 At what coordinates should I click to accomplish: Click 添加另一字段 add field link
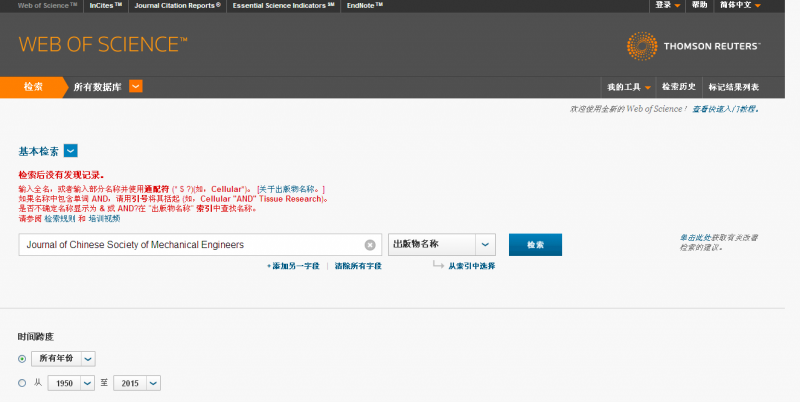[x=293, y=266]
